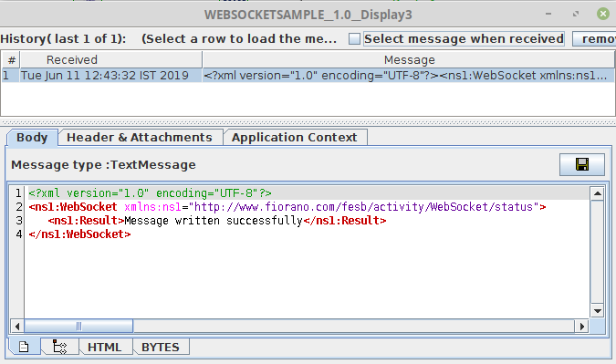Open the Header & Attachments tab
The height and width of the screenshot is (364, 616).
pos(140,138)
